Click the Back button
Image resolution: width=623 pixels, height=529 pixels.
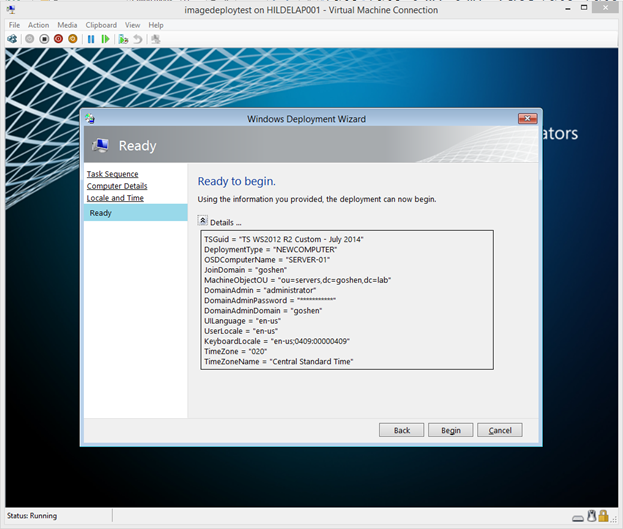[x=401, y=430]
